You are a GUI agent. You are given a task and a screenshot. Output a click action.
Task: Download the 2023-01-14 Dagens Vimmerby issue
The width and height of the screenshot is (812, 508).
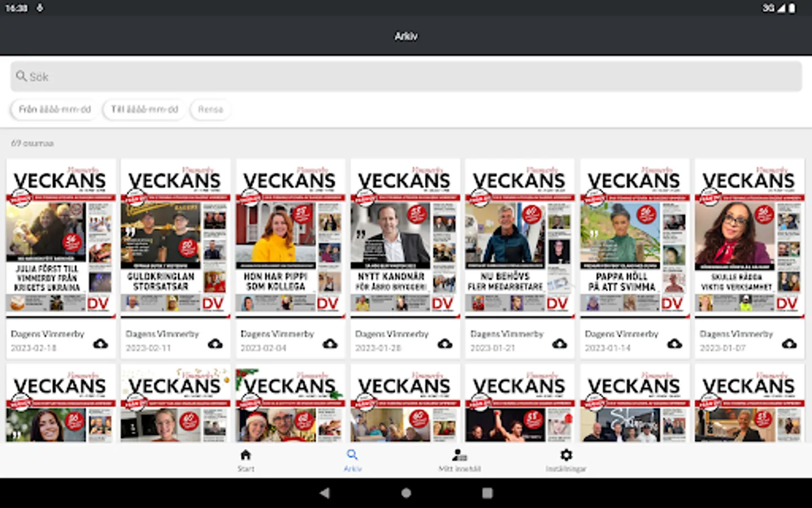pos(674,343)
